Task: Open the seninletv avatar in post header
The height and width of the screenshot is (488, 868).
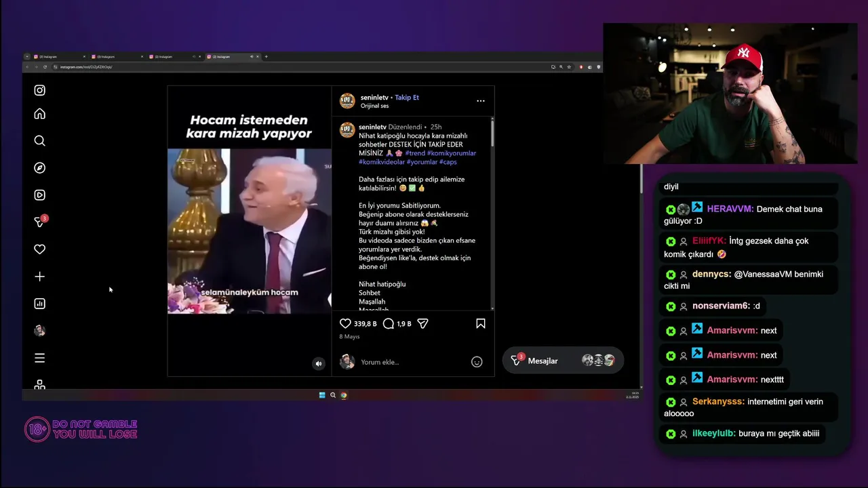Action: 347,101
